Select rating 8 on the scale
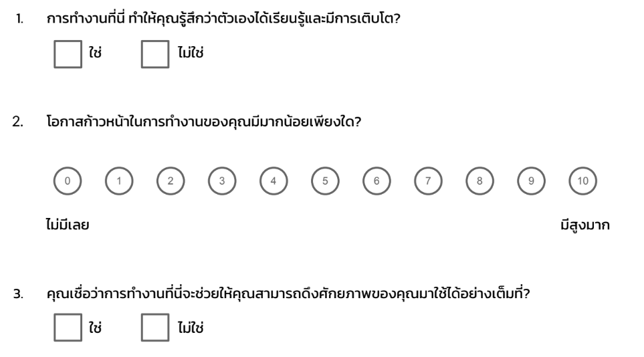This screenshot has height=357, width=644. pyautogui.click(x=479, y=181)
